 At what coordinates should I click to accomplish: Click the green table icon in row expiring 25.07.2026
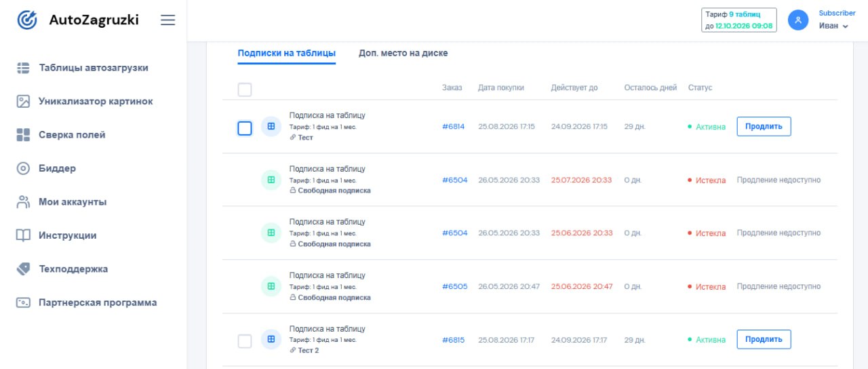pyautogui.click(x=271, y=180)
